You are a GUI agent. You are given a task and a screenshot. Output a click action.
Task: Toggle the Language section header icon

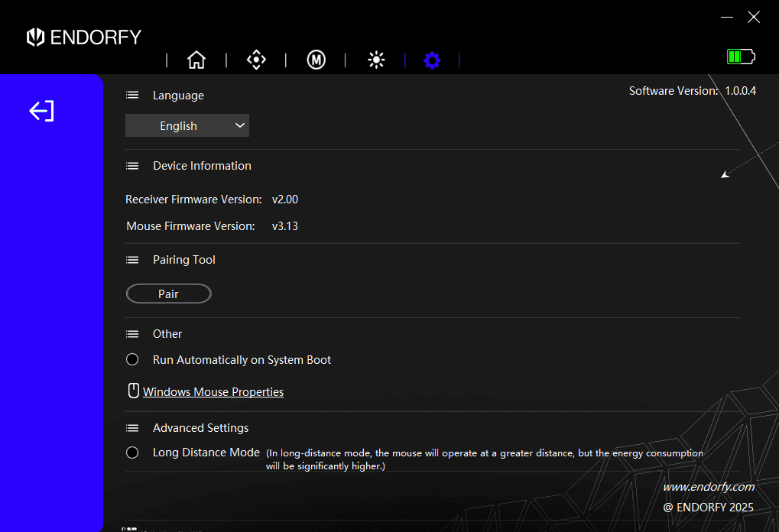[131, 95]
